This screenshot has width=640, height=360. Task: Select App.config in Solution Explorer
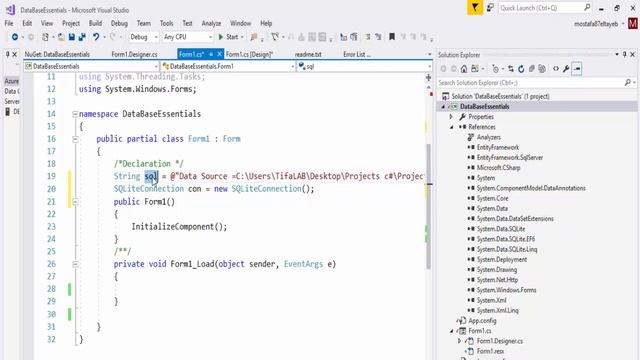click(482, 321)
